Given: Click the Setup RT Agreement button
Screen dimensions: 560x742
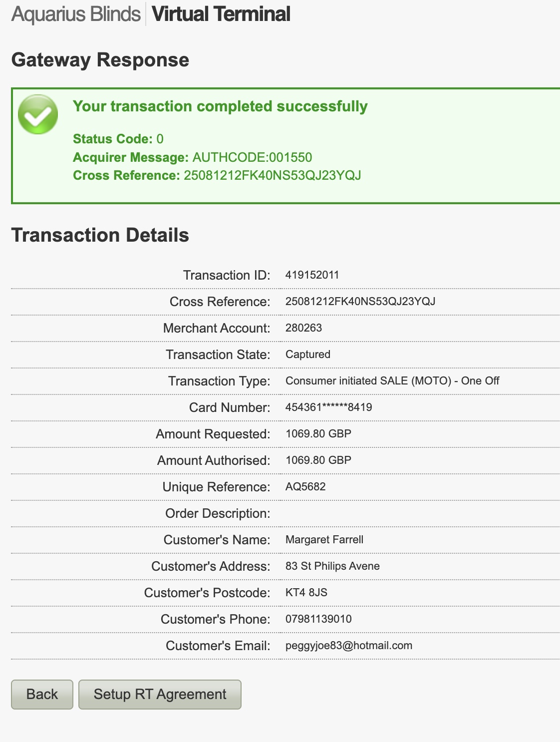Looking at the screenshot, I should tap(160, 694).
